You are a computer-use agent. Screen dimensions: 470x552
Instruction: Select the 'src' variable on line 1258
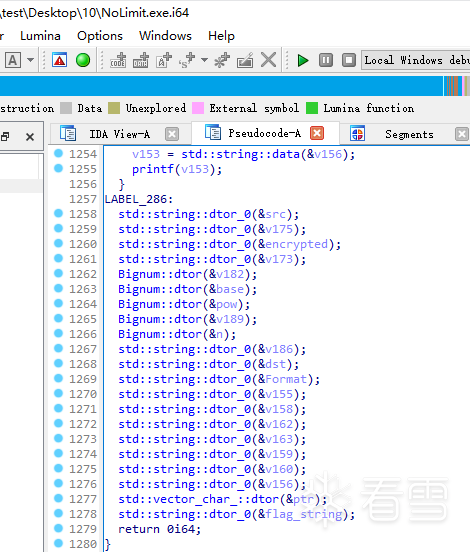(275, 214)
